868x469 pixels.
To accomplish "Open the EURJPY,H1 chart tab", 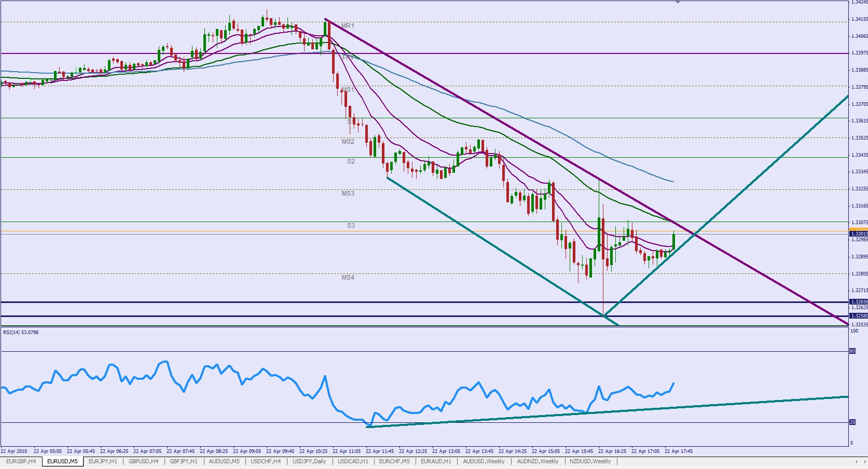I will 103,461.
